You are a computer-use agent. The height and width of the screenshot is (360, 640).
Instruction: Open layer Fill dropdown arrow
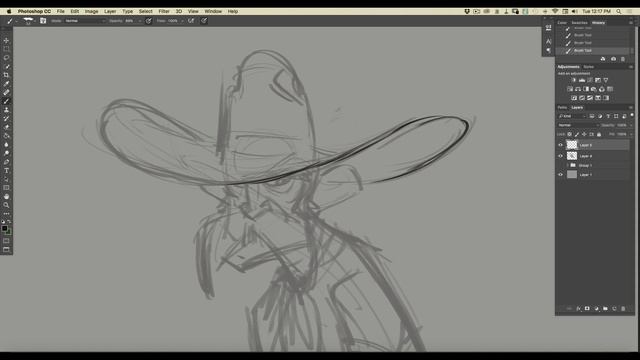click(631, 134)
